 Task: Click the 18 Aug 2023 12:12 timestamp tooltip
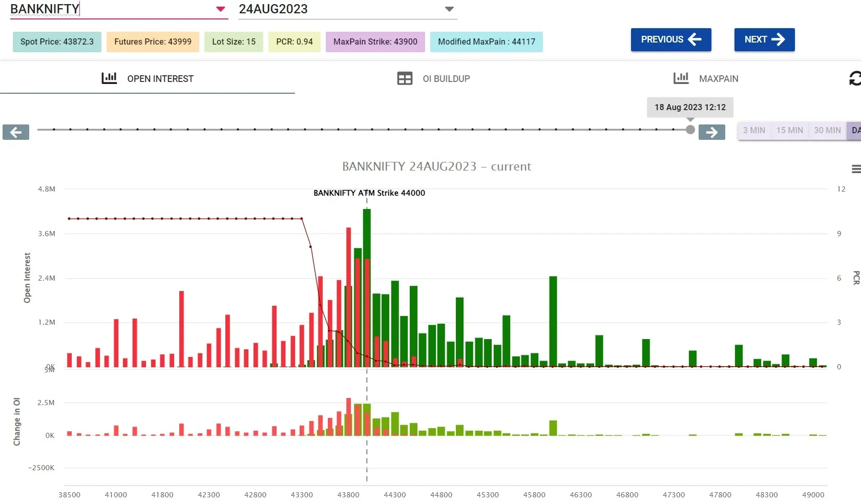[690, 107]
